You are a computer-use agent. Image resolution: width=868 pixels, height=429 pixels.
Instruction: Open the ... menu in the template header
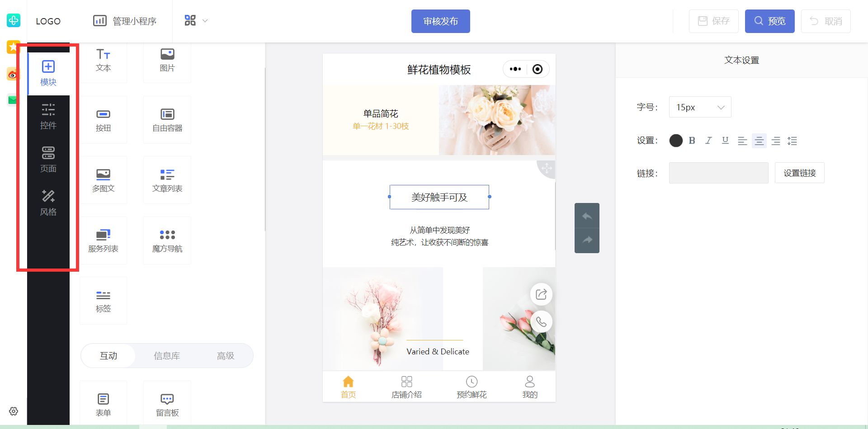[515, 69]
